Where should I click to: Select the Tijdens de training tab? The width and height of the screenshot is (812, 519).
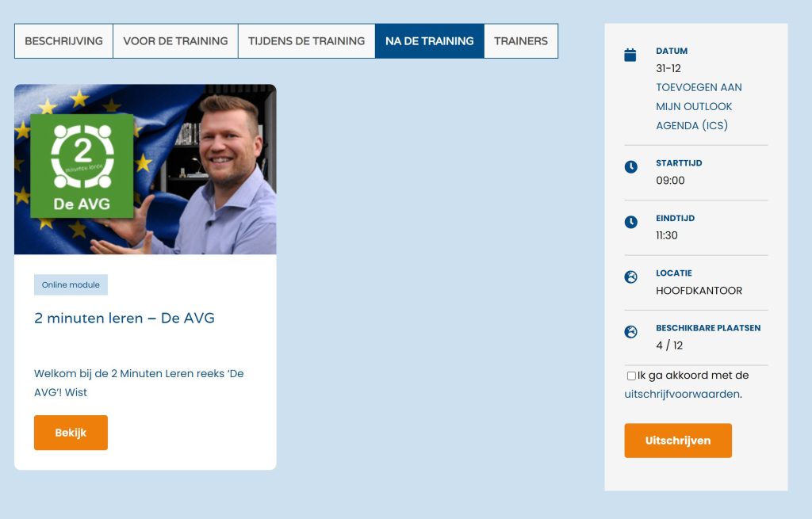point(306,41)
